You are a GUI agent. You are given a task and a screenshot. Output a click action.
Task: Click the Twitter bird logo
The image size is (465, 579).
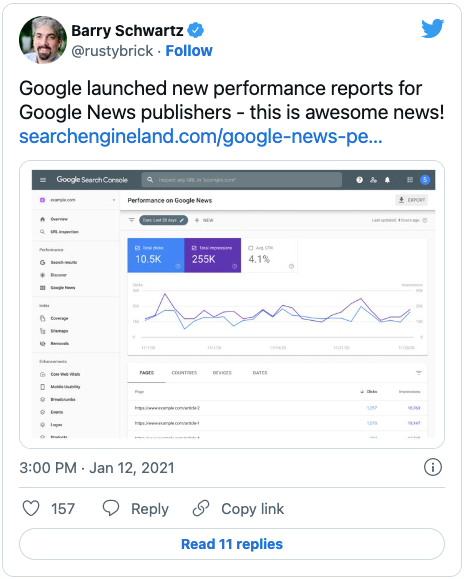pyautogui.click(x=432, y=28)
